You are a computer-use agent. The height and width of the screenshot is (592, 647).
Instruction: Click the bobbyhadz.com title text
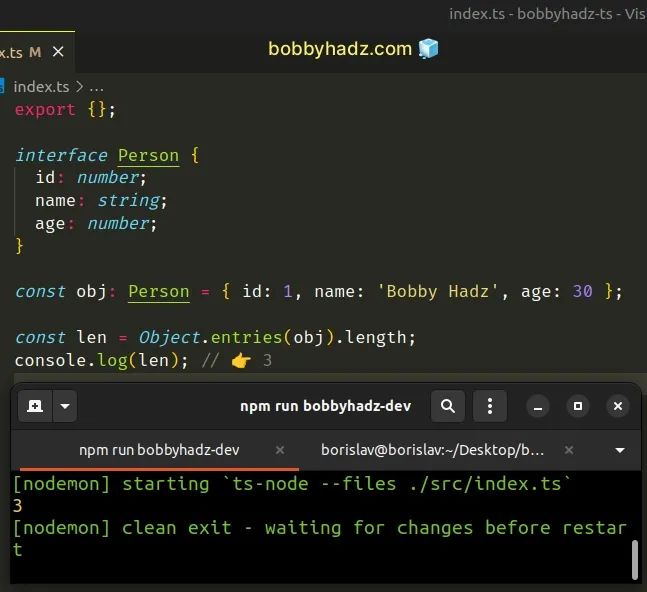coord(340,49)
